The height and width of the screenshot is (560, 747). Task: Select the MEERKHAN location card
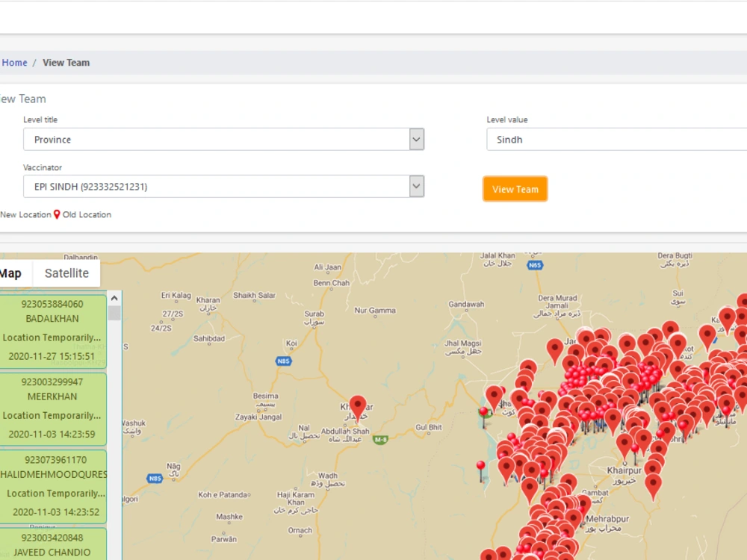(53, 408)
